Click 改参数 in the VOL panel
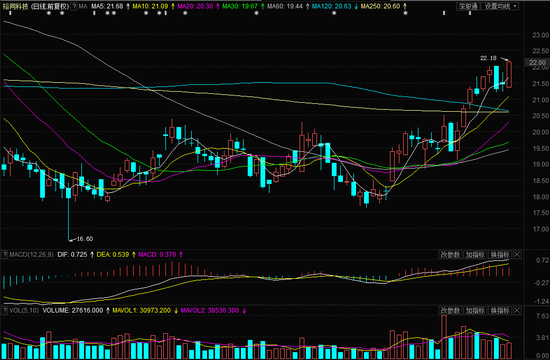This screenshot has width=550, height=360. [450, 311]
